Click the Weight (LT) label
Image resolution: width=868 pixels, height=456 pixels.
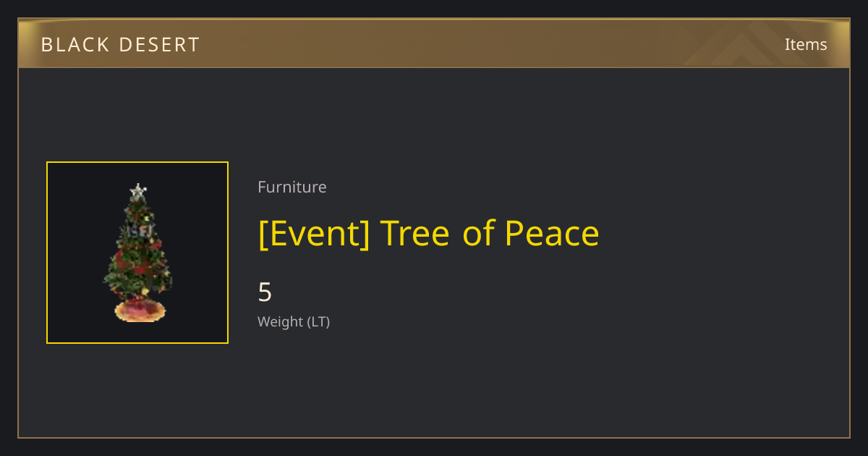click(x=294, y=321)
